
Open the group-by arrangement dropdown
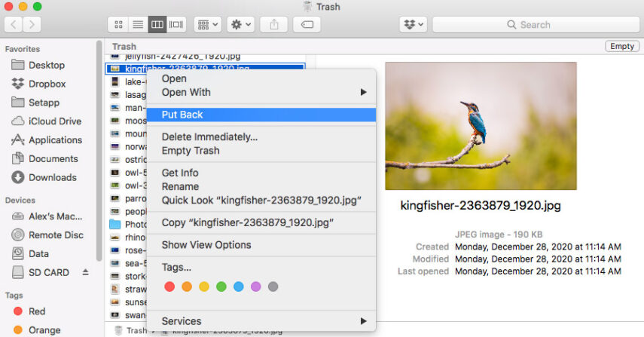point(207,25)
